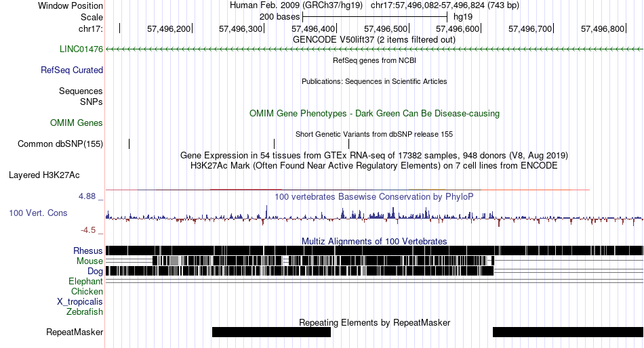This screenshot has width=644, height=348.
Task: Click the LINC01476 gene label
Action: pos(81,49)
